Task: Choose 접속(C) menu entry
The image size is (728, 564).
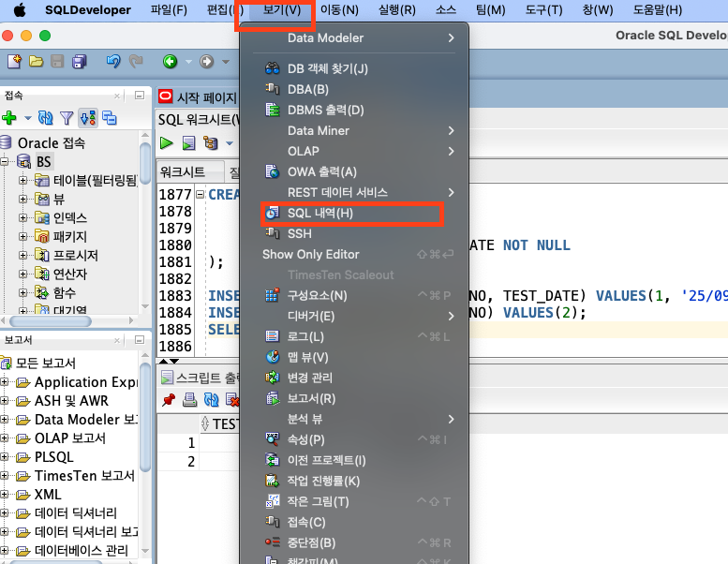Action: click(x=354, y=522)
